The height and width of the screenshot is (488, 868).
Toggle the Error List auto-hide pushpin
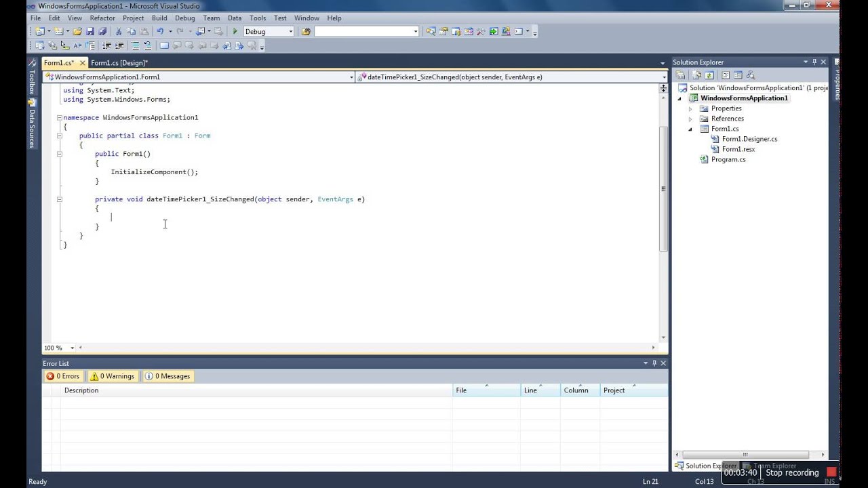[x=654, y=363]
